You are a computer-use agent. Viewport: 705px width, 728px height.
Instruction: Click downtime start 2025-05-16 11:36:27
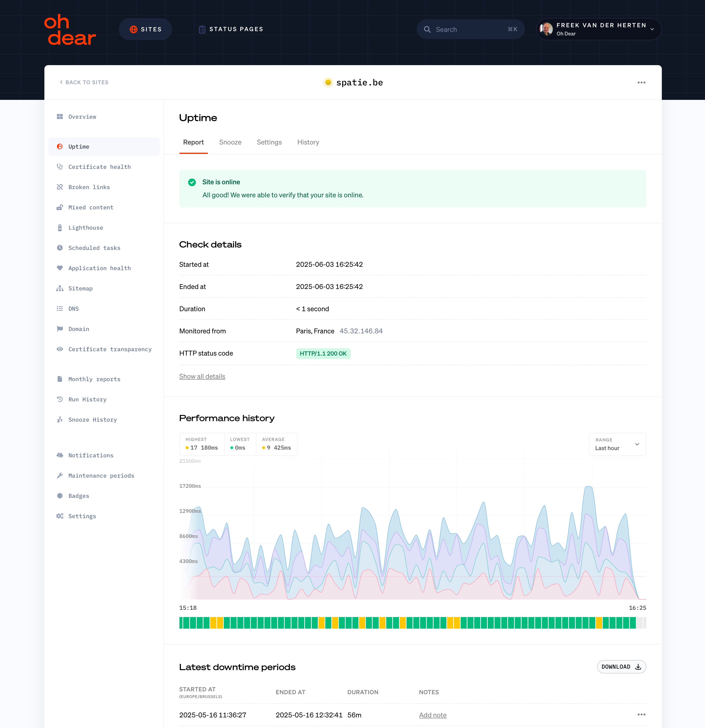(x=213, y=715)
